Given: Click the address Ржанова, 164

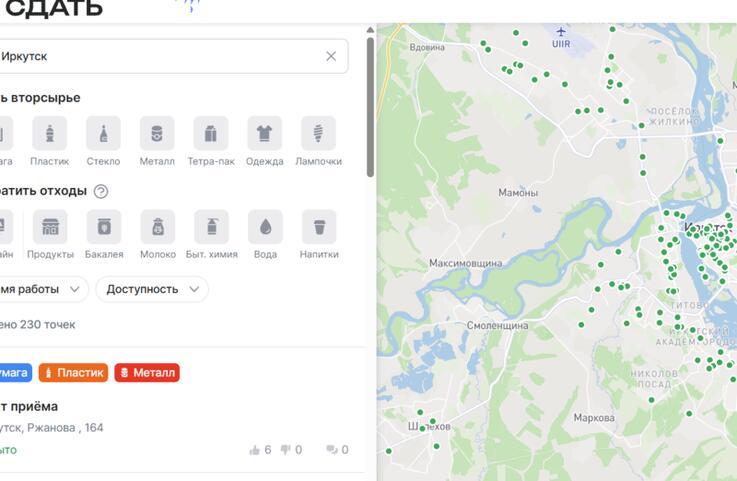Looking at the screenshot, I should pos(65,428).
